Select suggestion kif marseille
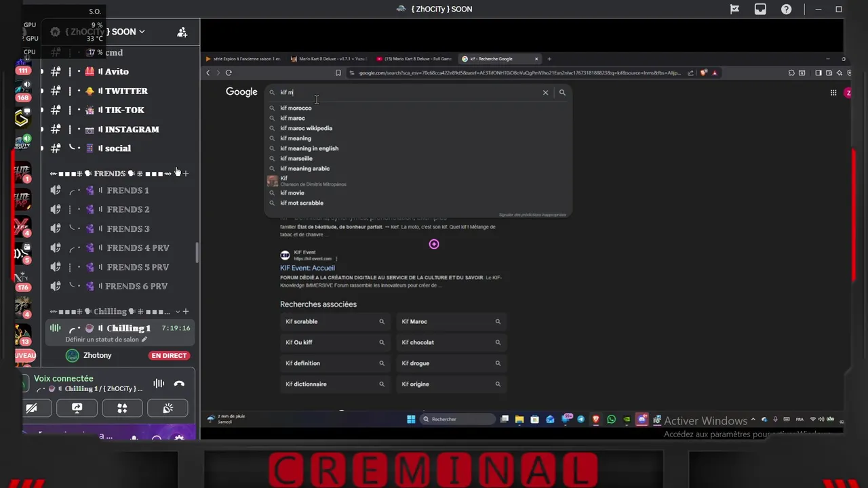This screenshot has height=488, width=868. pos(418,159)
